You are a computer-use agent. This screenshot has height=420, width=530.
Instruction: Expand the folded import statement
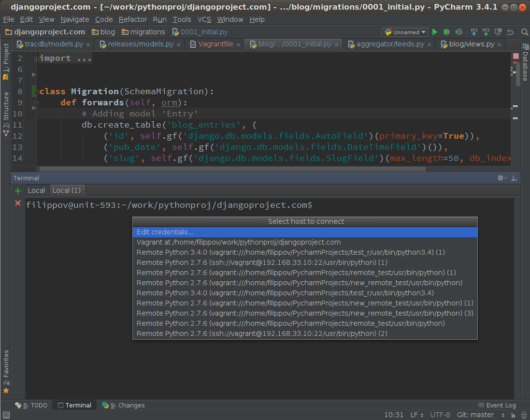click(x=36, y=58)
